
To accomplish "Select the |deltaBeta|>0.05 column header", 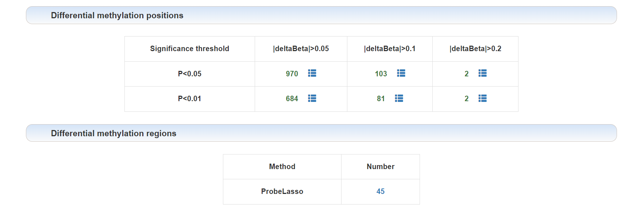I will click(x=301, y=49).
